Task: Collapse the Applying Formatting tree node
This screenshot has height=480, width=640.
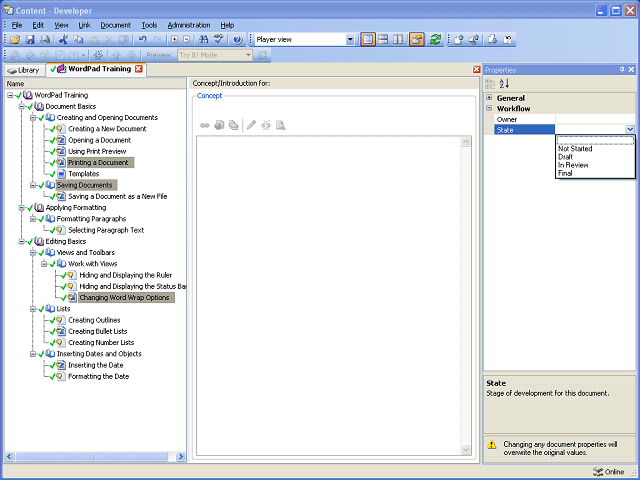Action: click(22, 208)
